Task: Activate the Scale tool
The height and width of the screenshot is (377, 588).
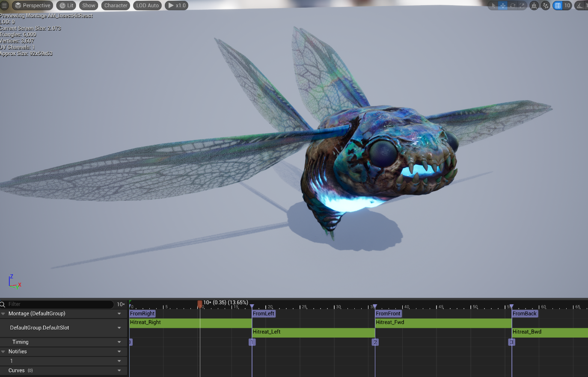Action: pos(522,6)
